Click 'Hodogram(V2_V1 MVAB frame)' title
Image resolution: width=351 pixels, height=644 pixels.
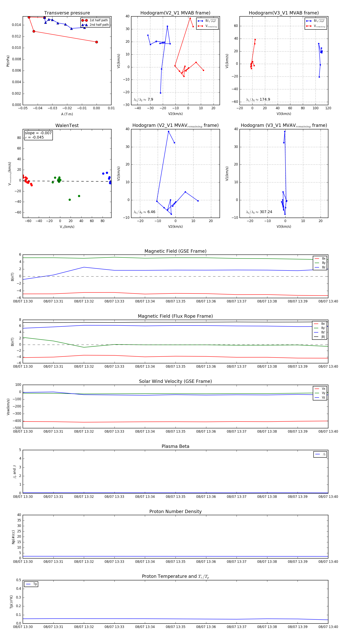pos(175,13)
